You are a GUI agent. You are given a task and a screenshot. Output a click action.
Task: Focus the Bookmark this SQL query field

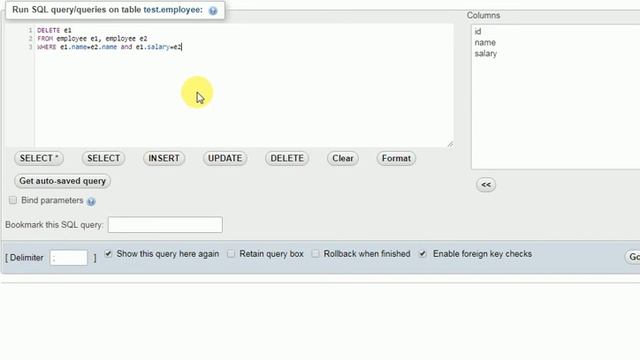165,225
